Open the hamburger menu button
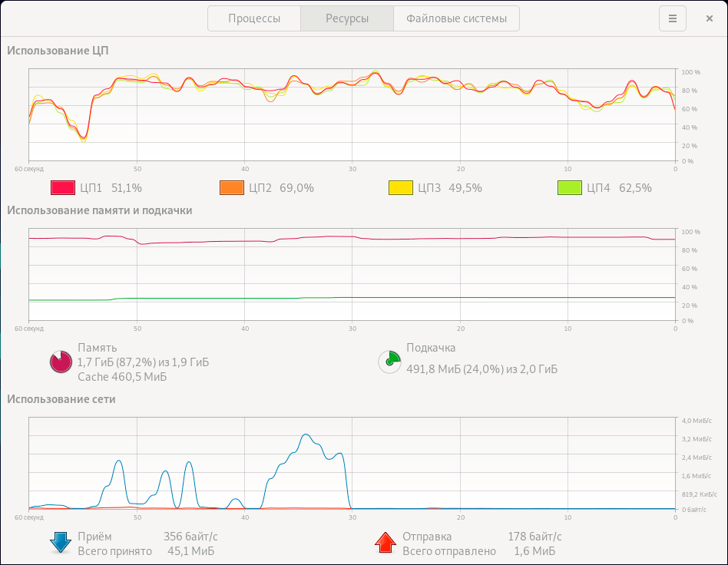This screenshot has height=565, width=728. (x=672, y=18)
